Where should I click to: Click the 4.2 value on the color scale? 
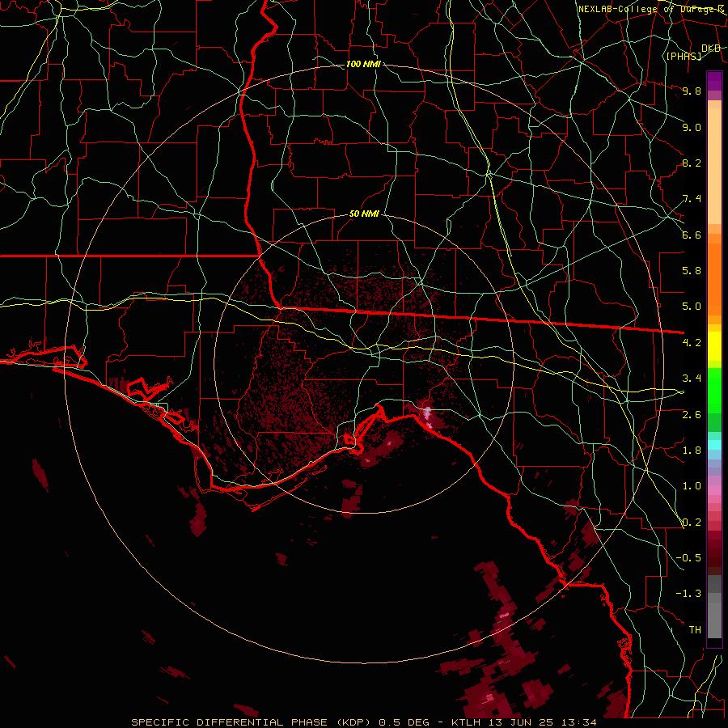point(692,343)
